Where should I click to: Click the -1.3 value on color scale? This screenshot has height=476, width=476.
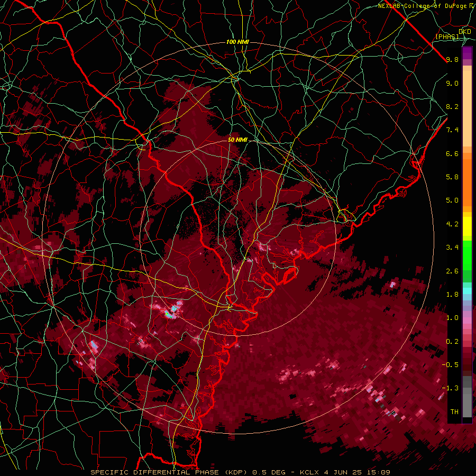coord(450,388)
